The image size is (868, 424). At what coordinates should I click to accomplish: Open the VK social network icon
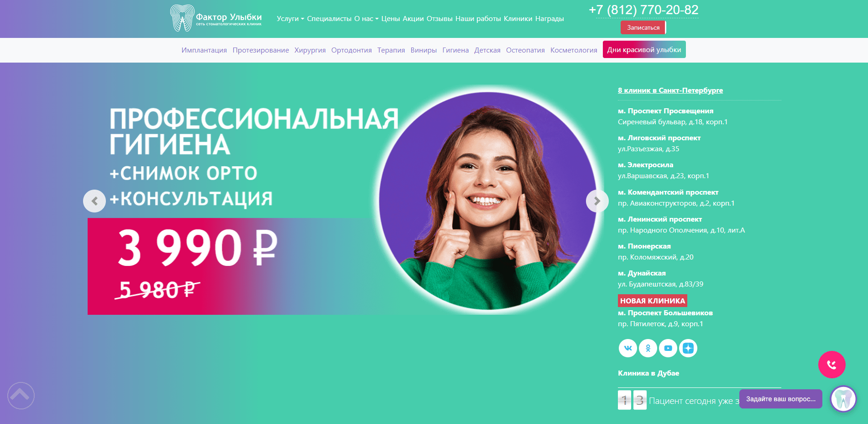point(627,348)
